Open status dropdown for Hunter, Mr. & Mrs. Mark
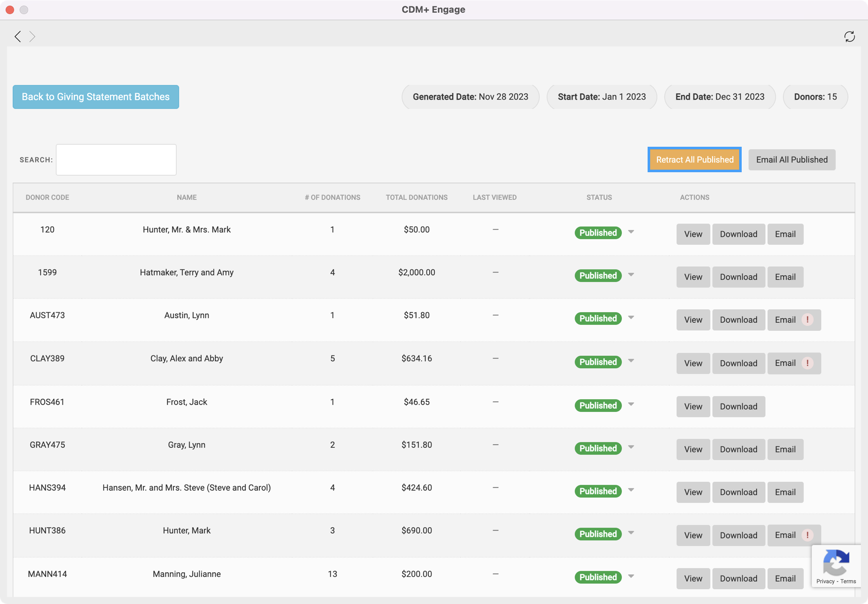Viewport: 868px width, 604px height. click(631, 232)
